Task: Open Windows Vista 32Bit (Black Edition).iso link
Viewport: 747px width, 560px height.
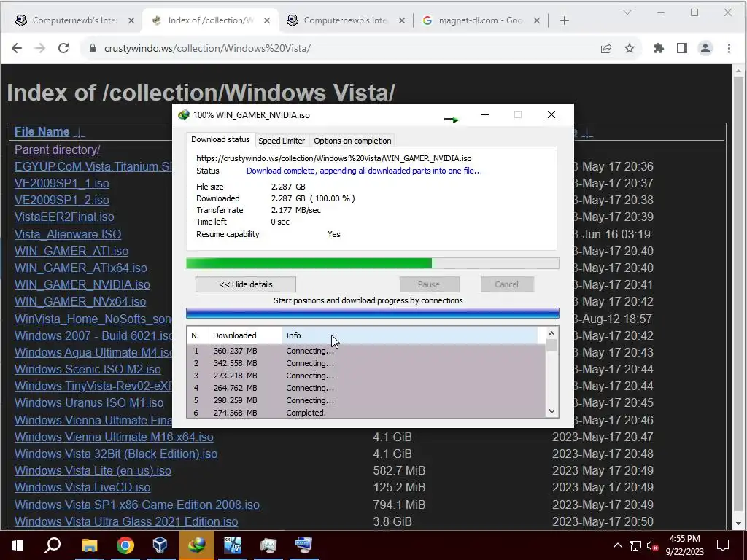Action: click(116, 454)
